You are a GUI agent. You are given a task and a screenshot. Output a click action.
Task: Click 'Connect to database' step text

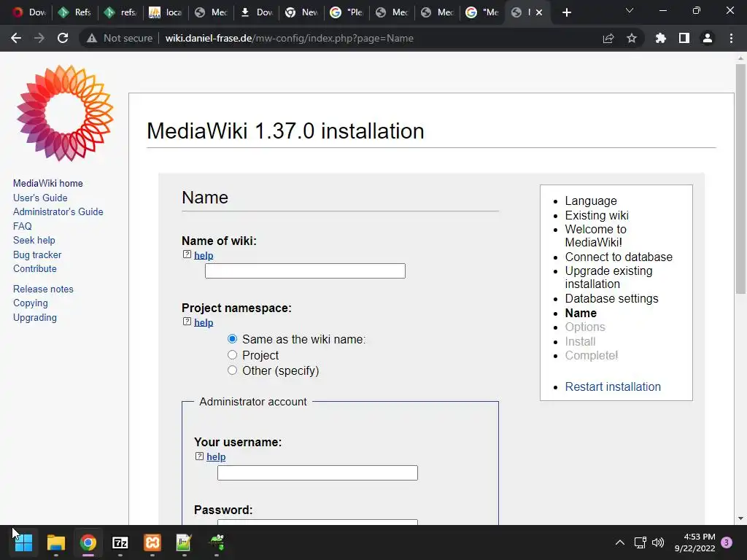pos(619,257)
